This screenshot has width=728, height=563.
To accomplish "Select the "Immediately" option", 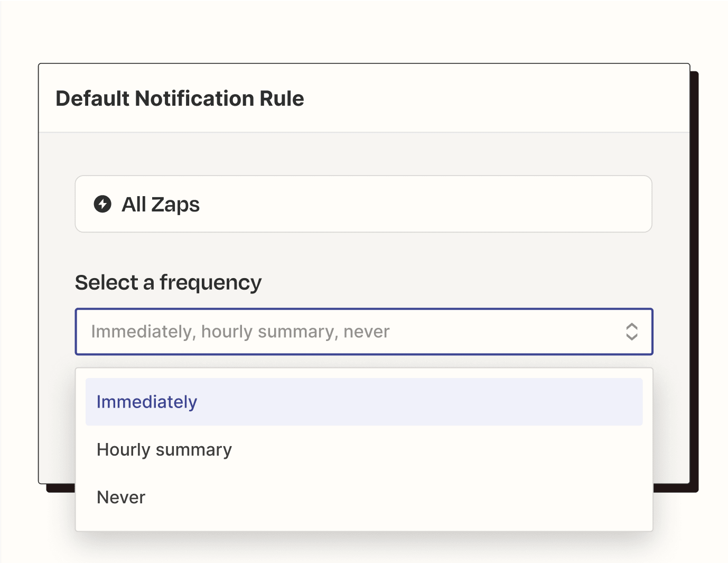I will click(147, 402).
